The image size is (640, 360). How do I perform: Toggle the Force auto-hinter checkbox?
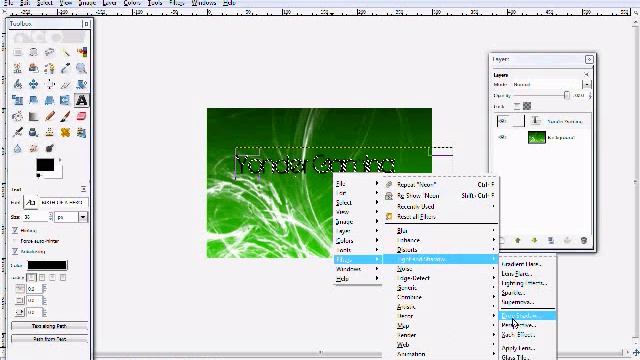(15, 241)
